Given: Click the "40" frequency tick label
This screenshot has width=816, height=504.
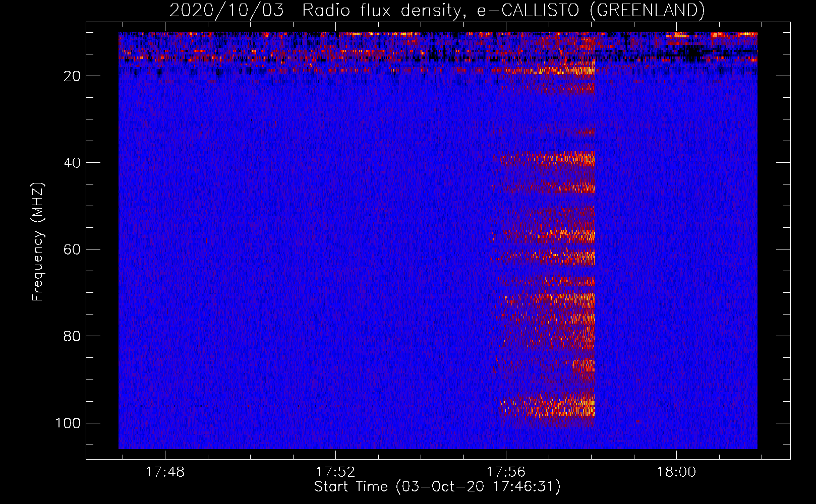Looking at the screenshot, I should (73, 163).
